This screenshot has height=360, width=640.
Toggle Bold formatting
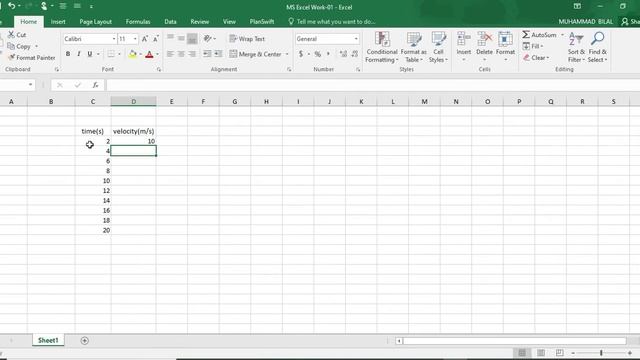click(68, 54)
